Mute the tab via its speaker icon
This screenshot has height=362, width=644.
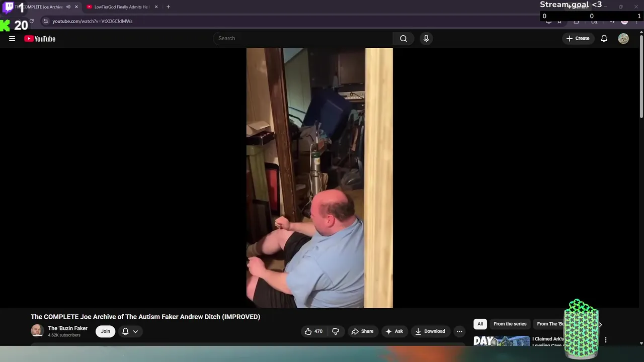click(x=68, y=7)
